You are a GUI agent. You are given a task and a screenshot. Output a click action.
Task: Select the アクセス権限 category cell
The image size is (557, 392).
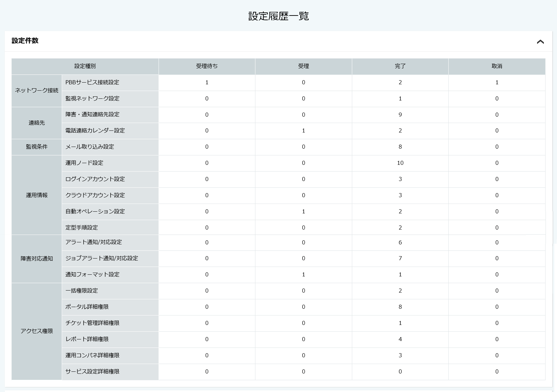click(x=37, y=331)
